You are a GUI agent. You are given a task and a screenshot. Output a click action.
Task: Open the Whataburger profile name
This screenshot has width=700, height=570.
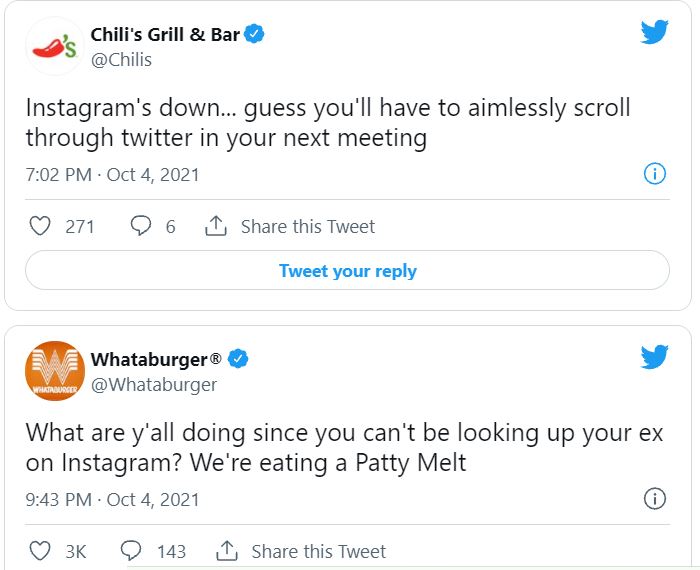(x=156, y=360)
